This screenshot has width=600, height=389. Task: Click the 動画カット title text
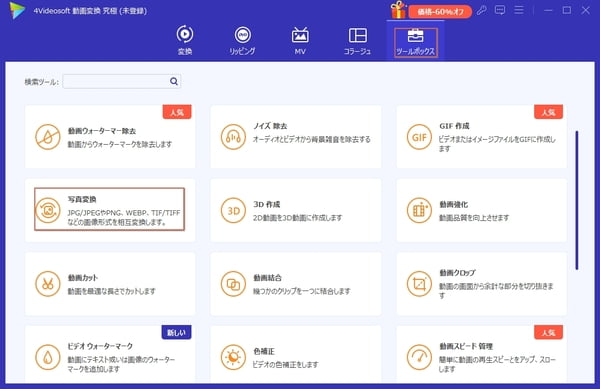click(x=83, y=278)
